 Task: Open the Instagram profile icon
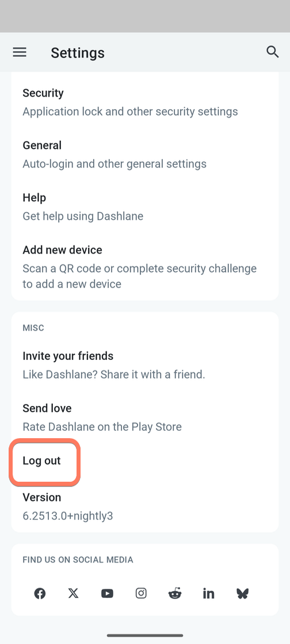[x=141, y=593]
